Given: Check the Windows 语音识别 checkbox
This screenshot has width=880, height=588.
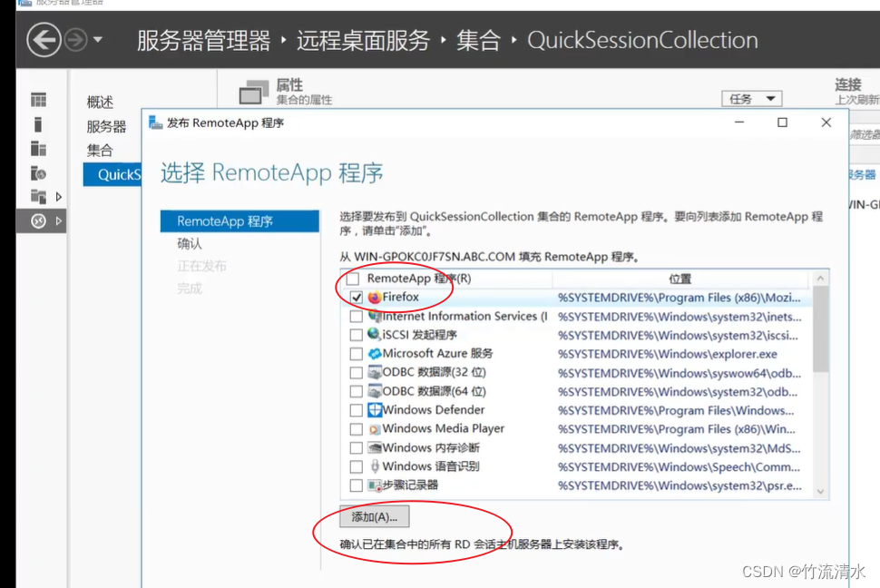Looking at the screenshot, I should point(356,466).
